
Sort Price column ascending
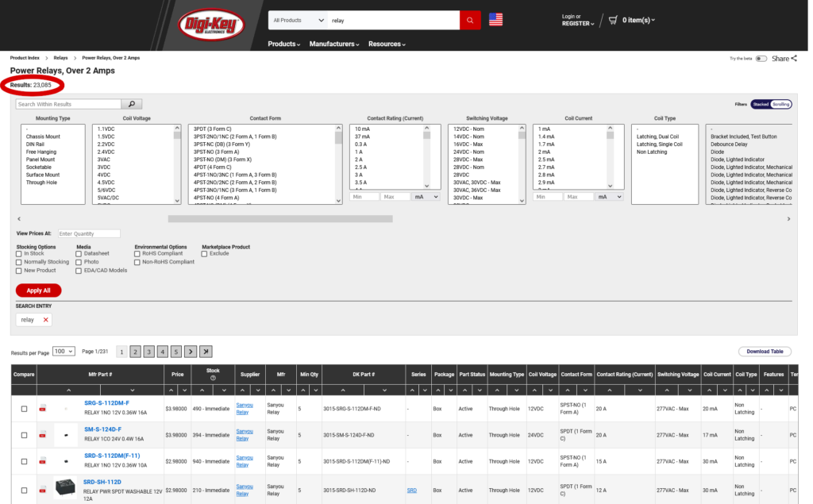pos(171,390)
